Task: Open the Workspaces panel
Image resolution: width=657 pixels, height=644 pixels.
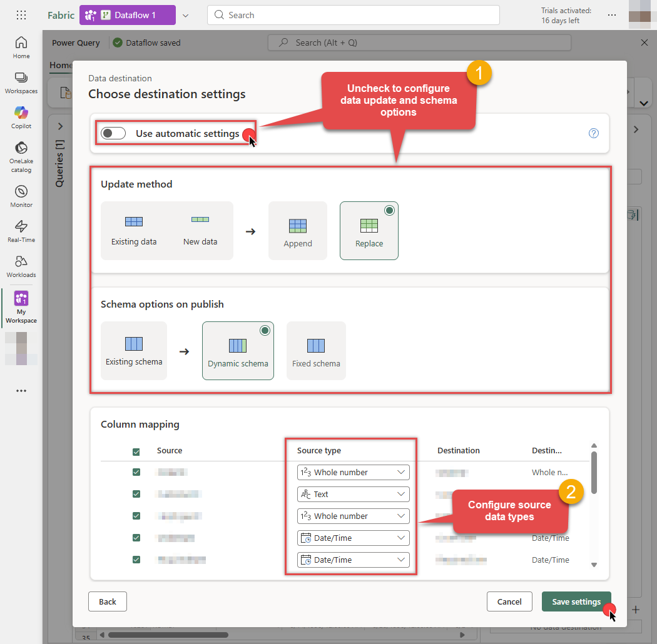Action: (21, 81)
